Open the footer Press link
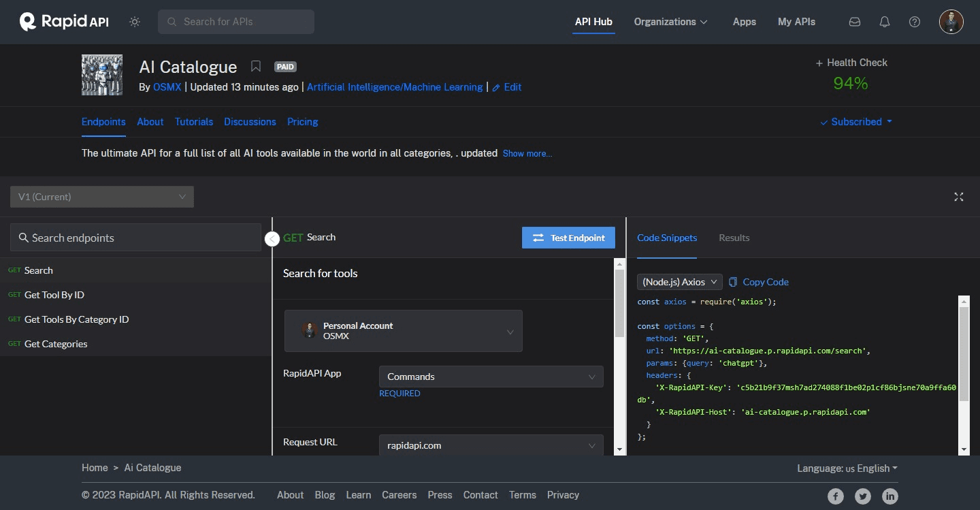Viewport: 980px width, 510px height. pyautogui.click(x=440, y=495)
